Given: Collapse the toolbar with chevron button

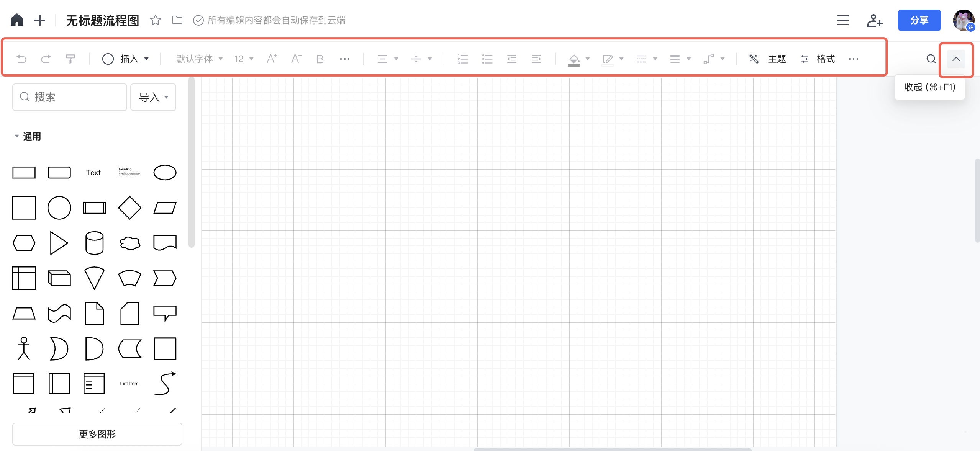Looking at the screenshot, I should [956, 59].
